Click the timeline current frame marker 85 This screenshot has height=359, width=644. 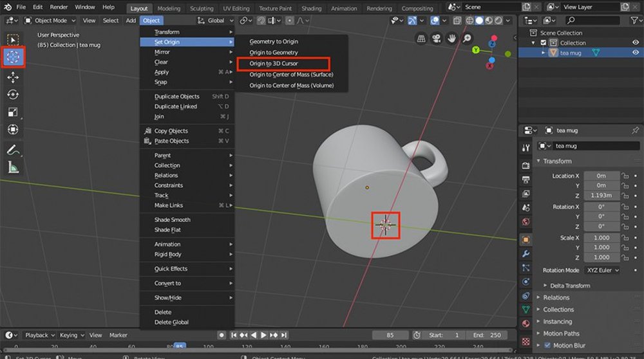pyautogui.click(x=180, y=346)
